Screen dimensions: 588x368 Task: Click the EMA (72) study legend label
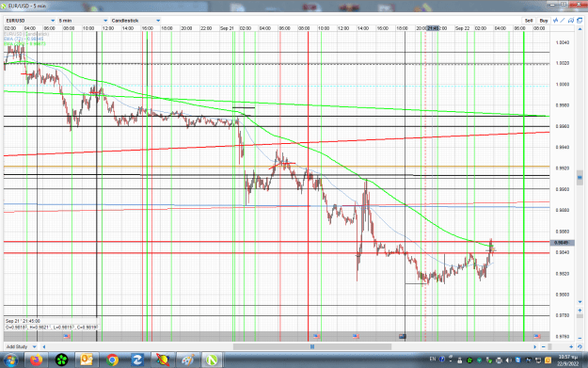(x=24, y=39)
